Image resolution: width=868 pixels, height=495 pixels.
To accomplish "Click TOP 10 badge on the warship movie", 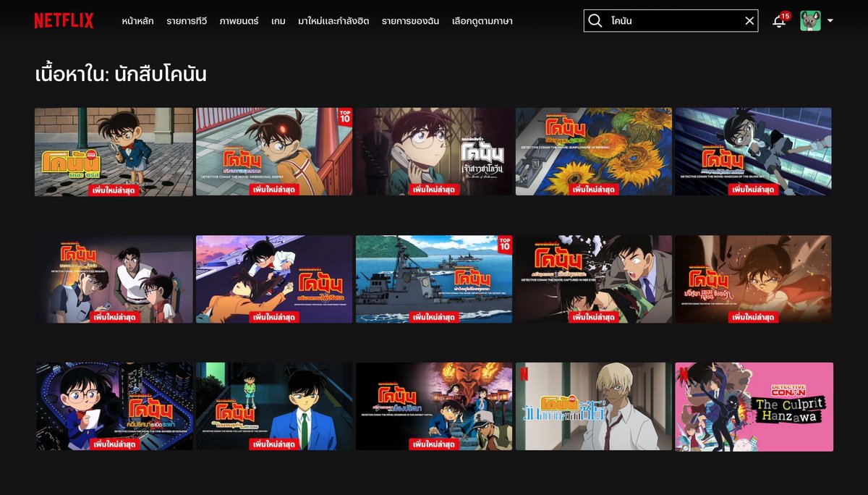I will (504, 245).
